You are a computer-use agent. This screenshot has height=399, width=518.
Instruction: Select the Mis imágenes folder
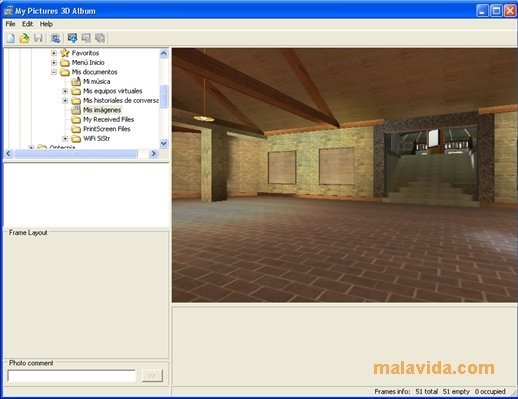click(102, 110)
